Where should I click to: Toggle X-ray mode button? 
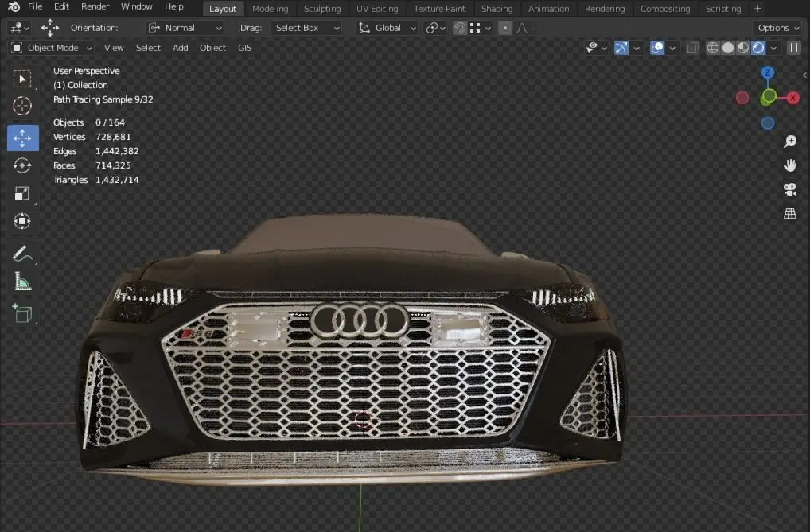coord(692,48)
